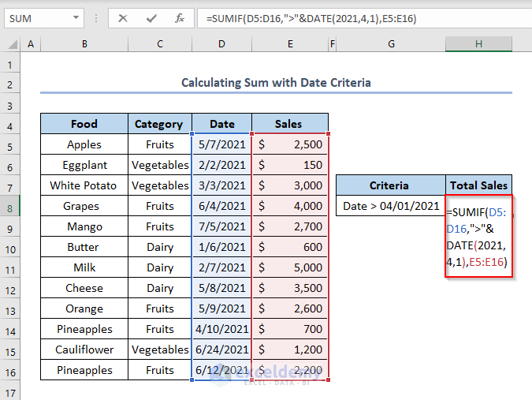The image size is (532, 400).
Task: Select row 8 header
Action: coord(10,206)
